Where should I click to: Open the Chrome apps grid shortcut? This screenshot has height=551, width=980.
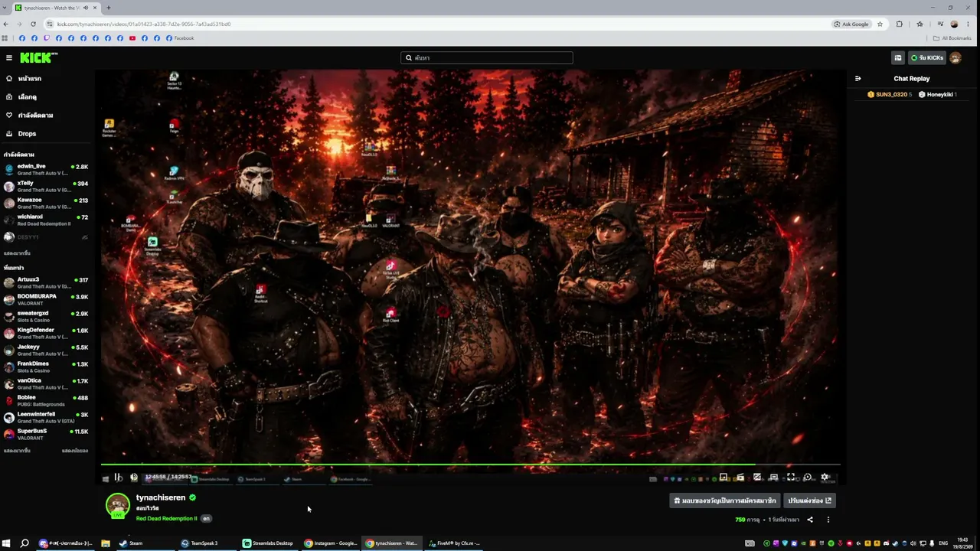[x=5, y=38]
